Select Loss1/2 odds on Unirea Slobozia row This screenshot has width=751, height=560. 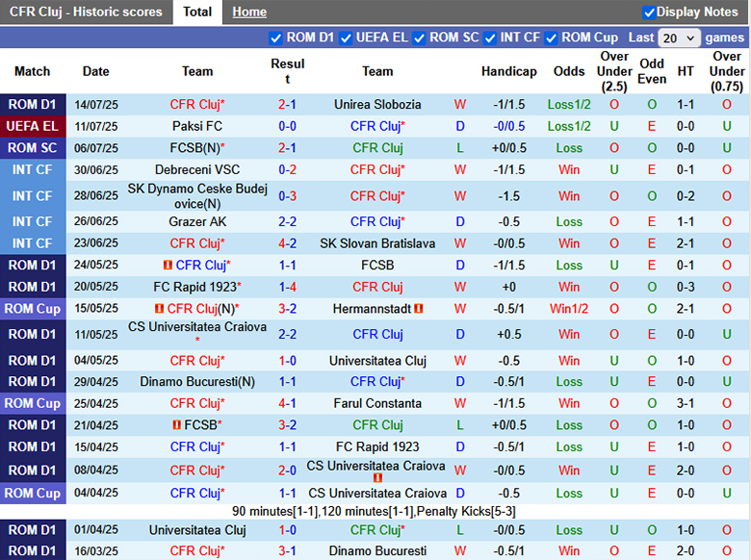pyautogui.click(x=569, y=104)
